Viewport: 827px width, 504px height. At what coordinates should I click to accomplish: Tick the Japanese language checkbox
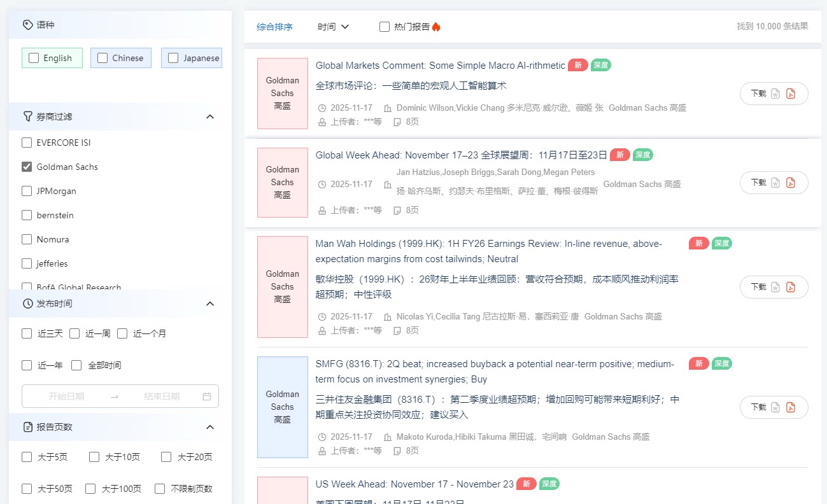click(173, 58)
